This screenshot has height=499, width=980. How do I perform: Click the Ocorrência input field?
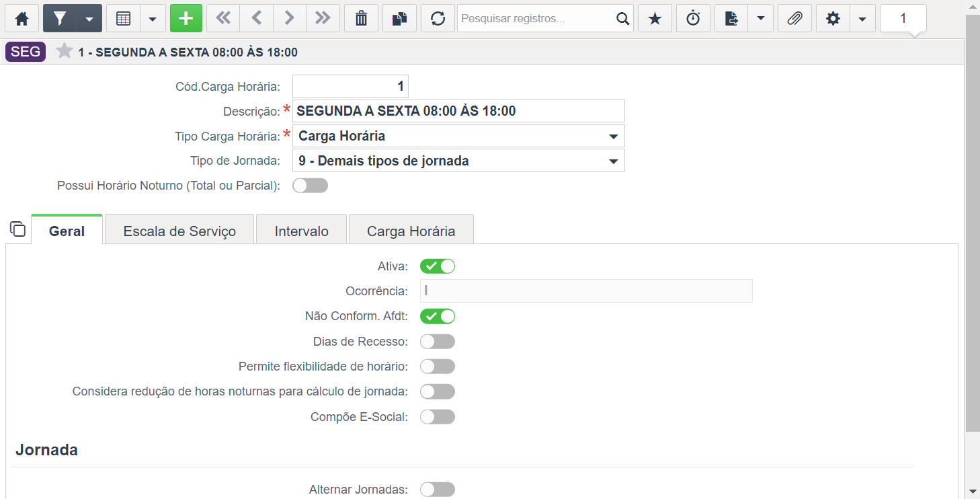(586, 291)
